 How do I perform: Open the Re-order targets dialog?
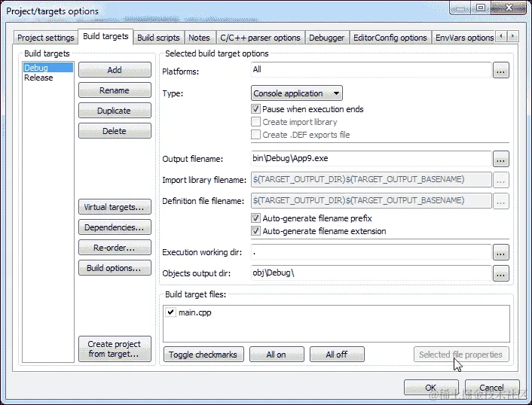pyautogui.click(x=115, y=248)
